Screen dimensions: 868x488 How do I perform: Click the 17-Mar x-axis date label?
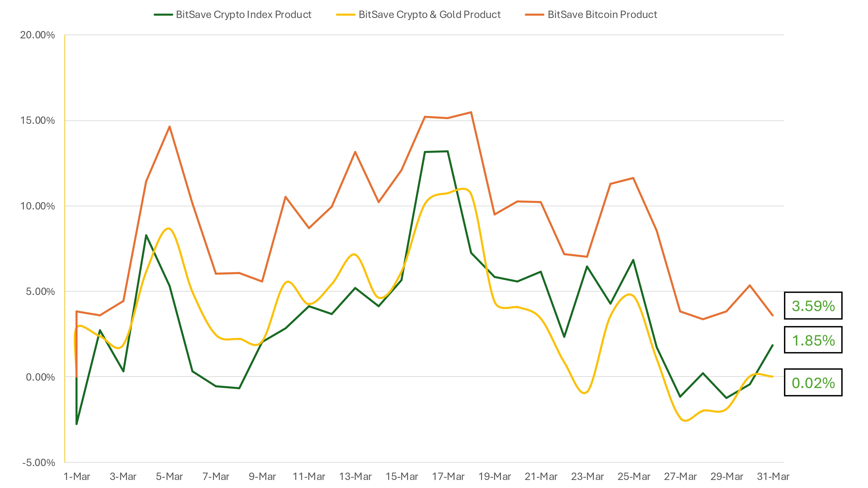(x=448, y=477)
